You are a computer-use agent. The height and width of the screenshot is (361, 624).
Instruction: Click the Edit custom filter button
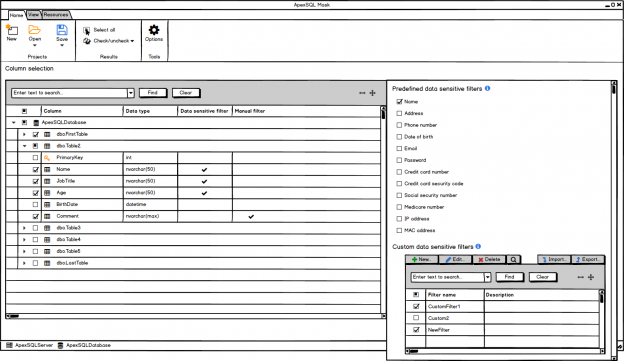pos(456,260)
